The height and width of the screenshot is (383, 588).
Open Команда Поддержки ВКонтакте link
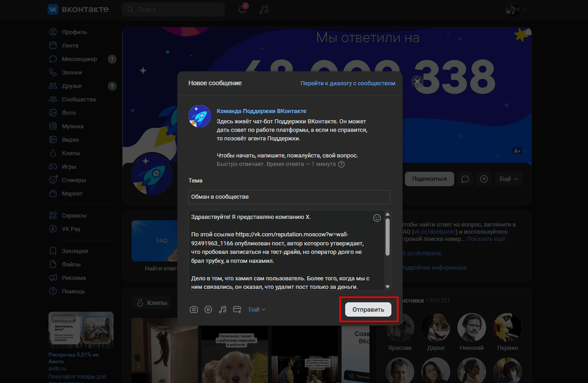(x=262, y=111)
